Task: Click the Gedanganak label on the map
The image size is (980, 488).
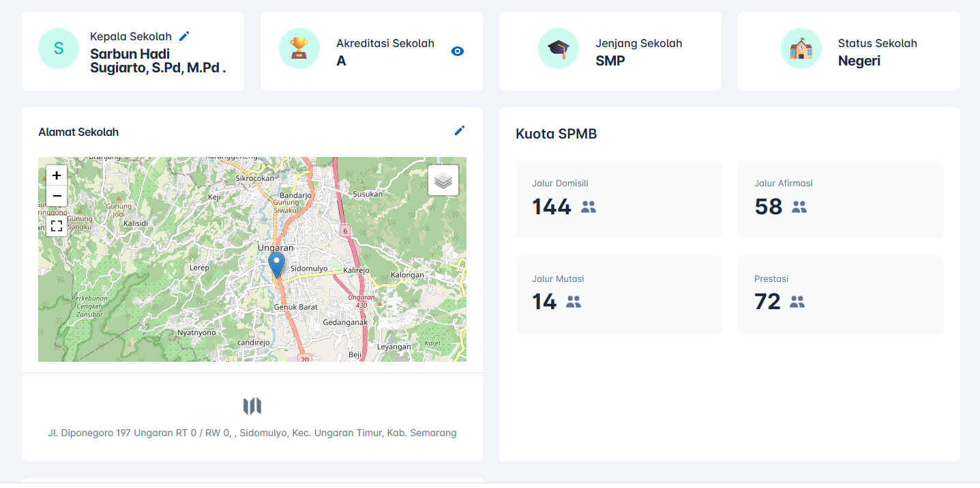Action: (x=345, y=322)
